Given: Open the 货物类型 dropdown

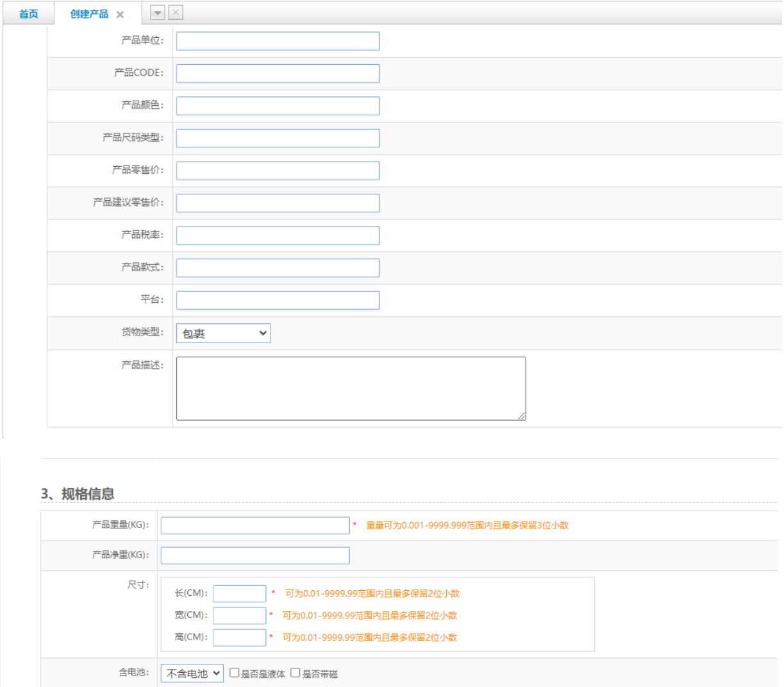Looking at the screenshot, I should tap(223, 333).
